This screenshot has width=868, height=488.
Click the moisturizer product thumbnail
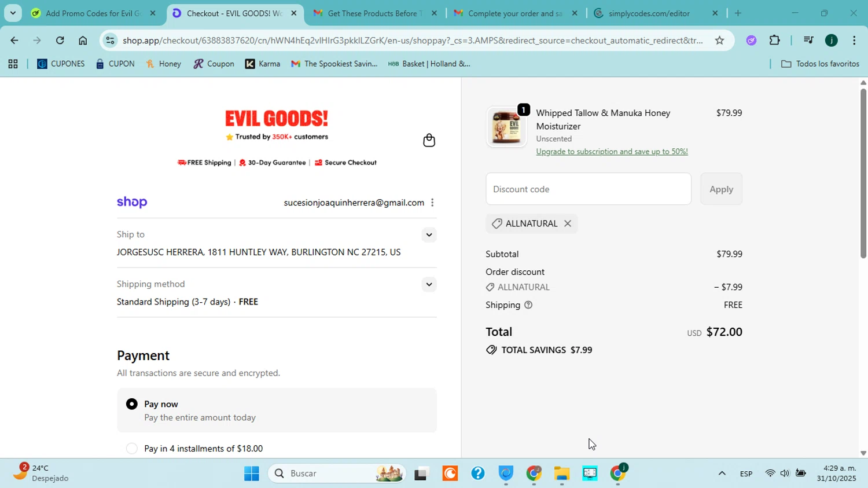point(506,127)
